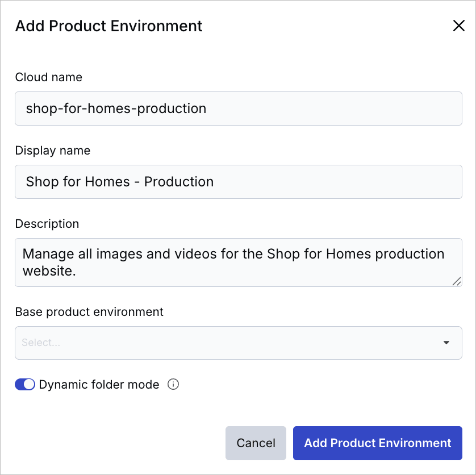
Task: Click the word website. in the description
Action: tap(49, 271)
